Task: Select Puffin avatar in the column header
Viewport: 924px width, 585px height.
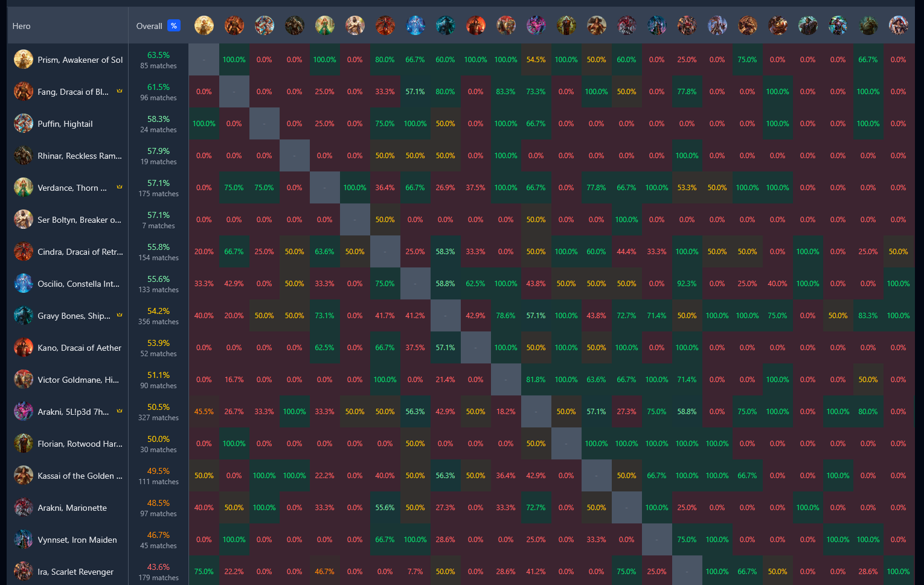Action: tap(265, 25)
